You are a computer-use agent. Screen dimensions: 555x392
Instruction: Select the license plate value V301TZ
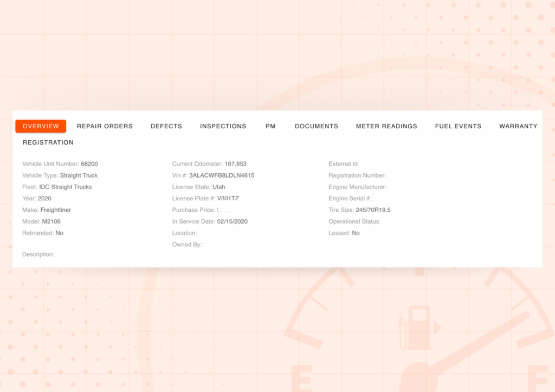pos(228,199)
